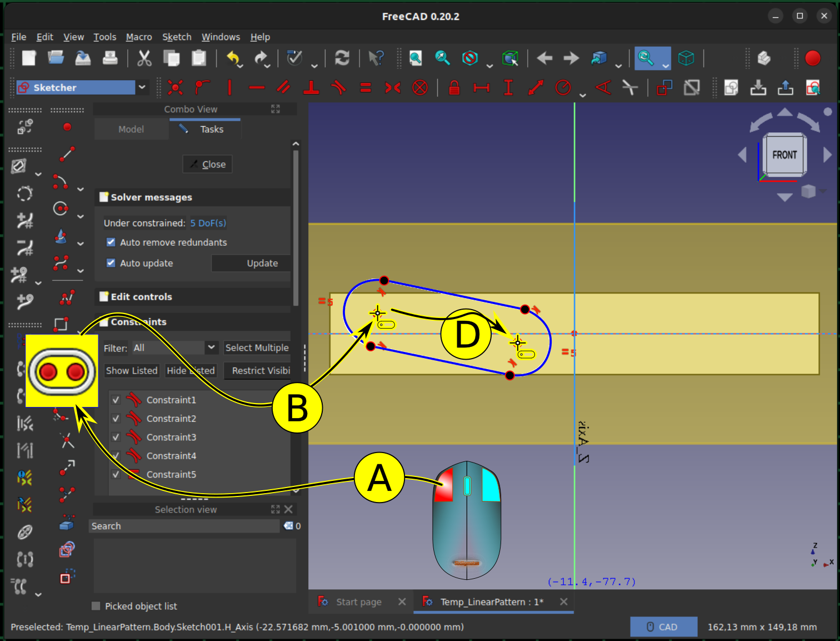Click the Update solver button
This screenshot has height=641, width=840.
pos(251,263)
